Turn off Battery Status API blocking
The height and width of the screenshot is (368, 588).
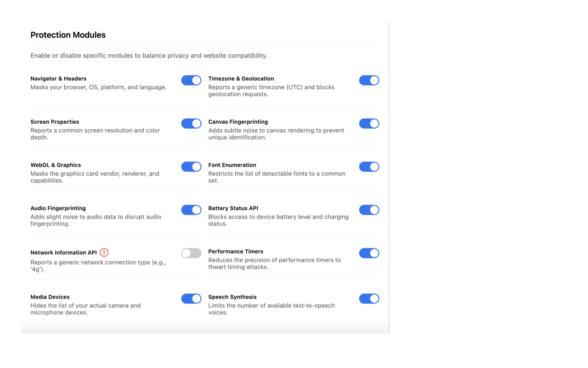coord(369,210)
